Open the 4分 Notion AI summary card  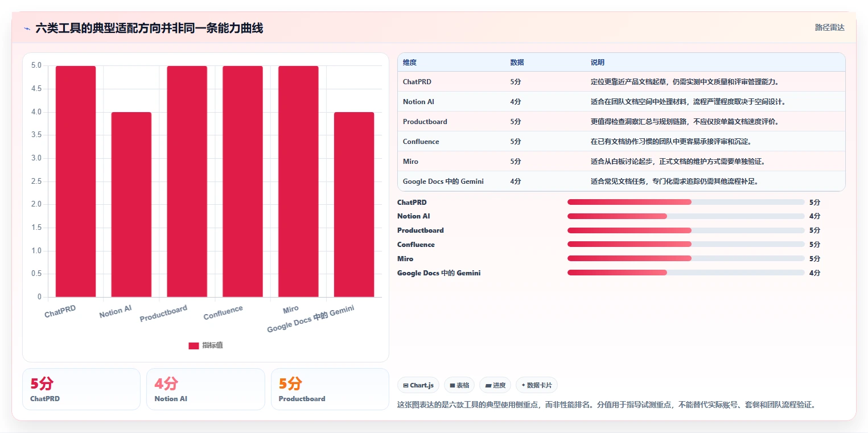click(x=205, y=389)
